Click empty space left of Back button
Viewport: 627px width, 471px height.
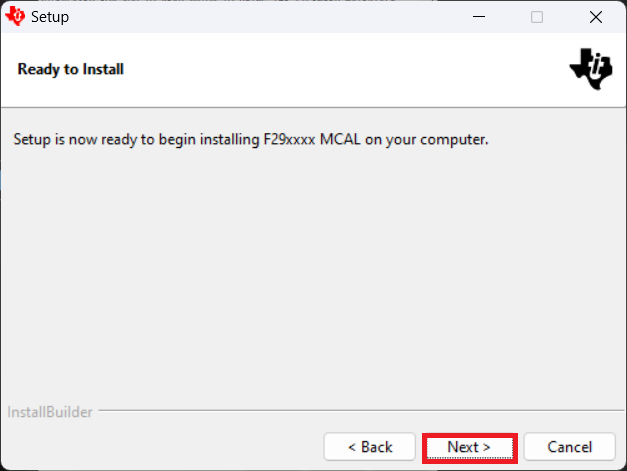coord(160,447)
